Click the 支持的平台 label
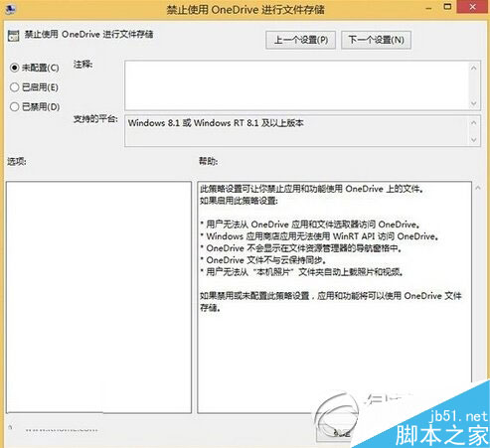The image size is (490, 448). [95, 119]
